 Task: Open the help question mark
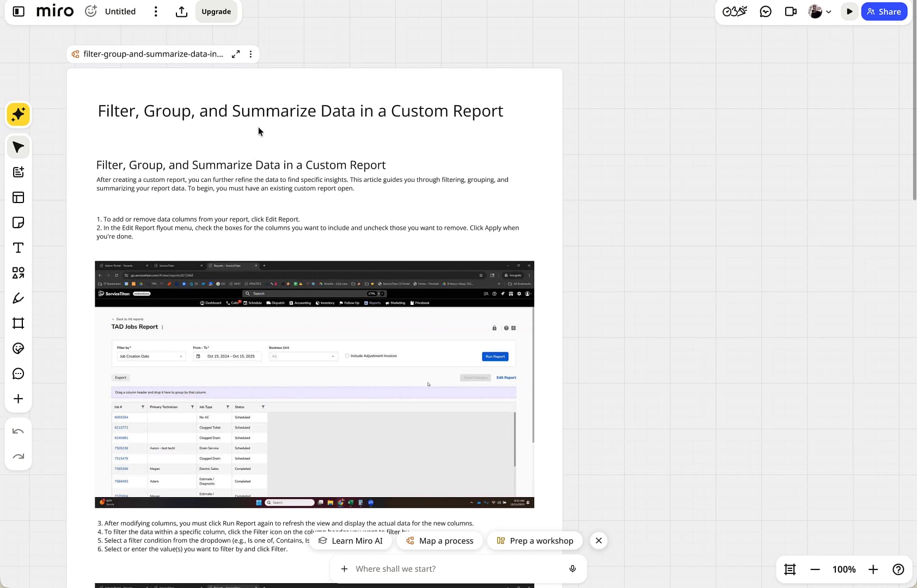(x=898, y=569)
